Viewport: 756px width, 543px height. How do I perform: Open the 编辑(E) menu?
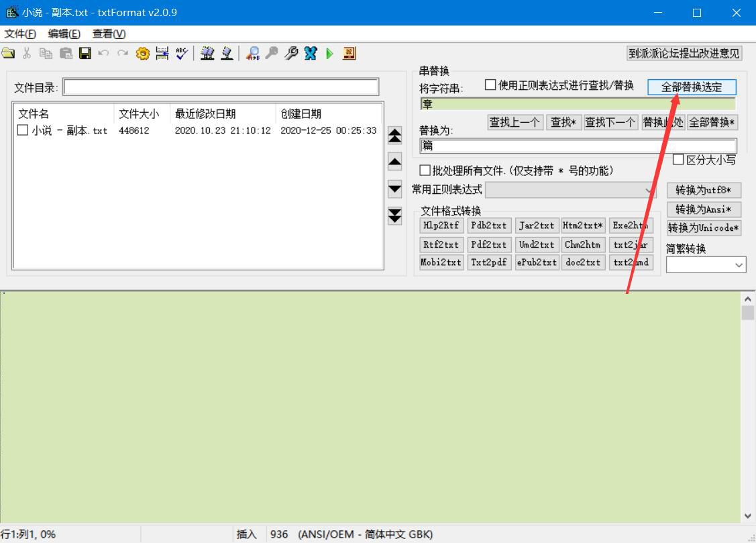coord(64,34)
